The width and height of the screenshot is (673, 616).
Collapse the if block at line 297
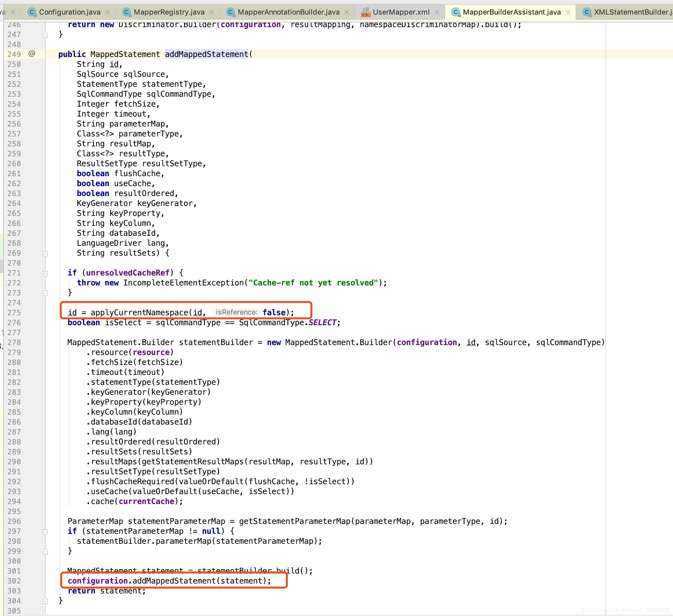(45, 532)
